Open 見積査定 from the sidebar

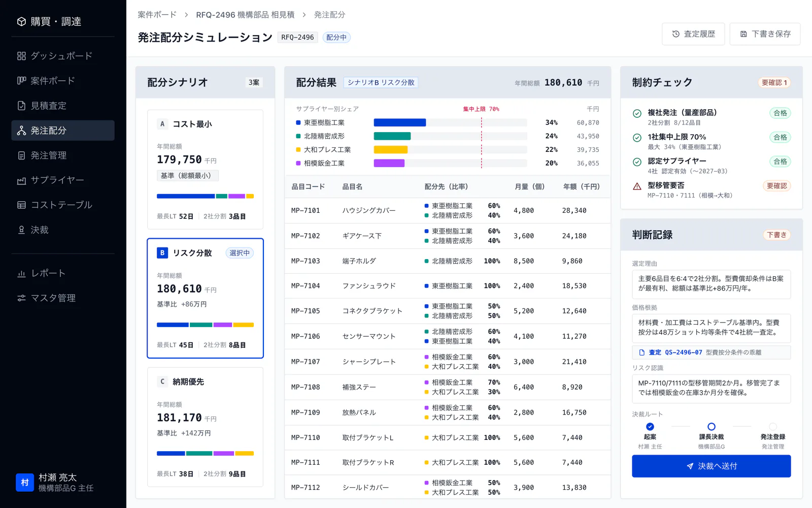coord(63,106)
